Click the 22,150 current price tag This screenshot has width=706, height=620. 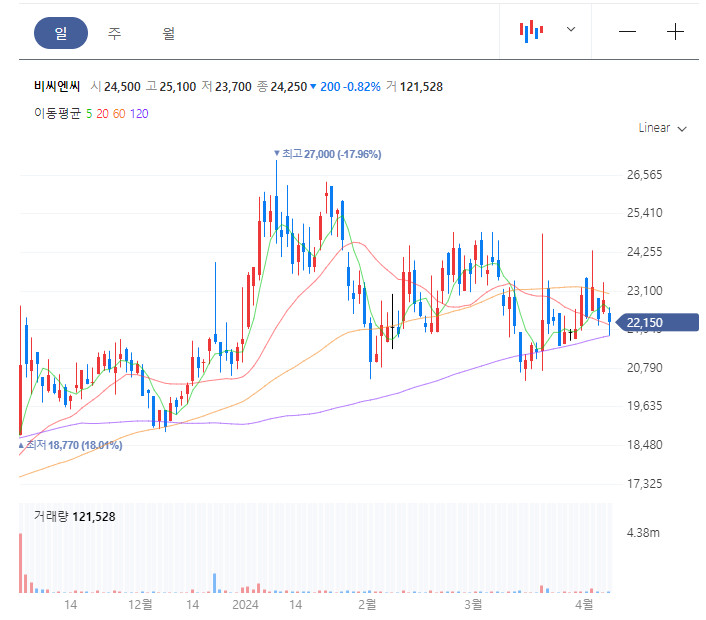coord(657,323)
